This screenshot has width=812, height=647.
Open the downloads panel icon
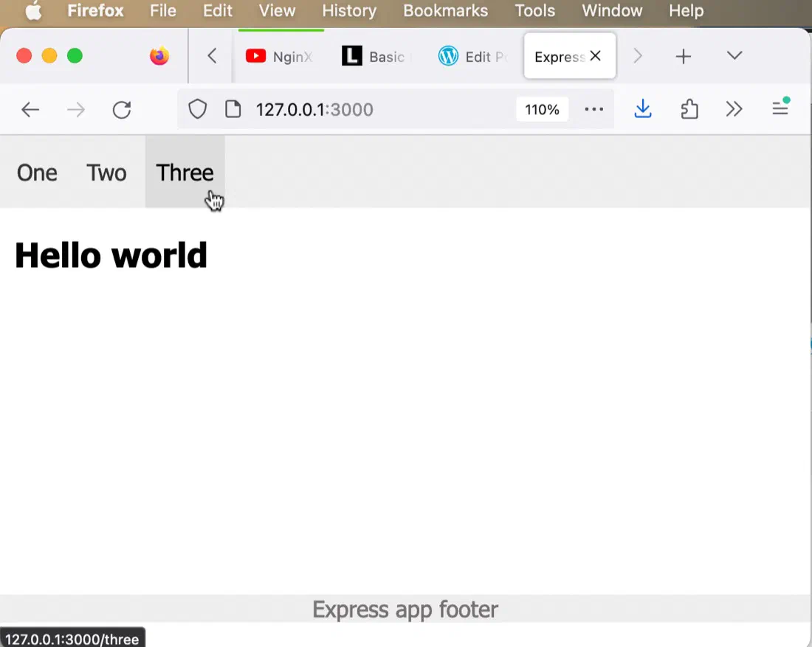(x=643, y=108)
